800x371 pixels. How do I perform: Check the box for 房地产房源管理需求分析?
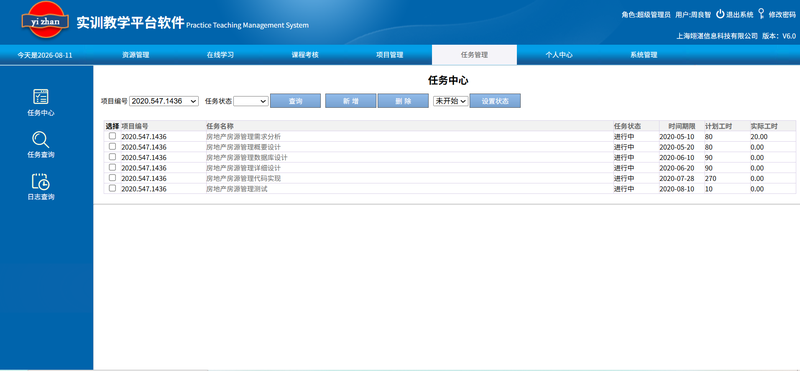[112, 136]
